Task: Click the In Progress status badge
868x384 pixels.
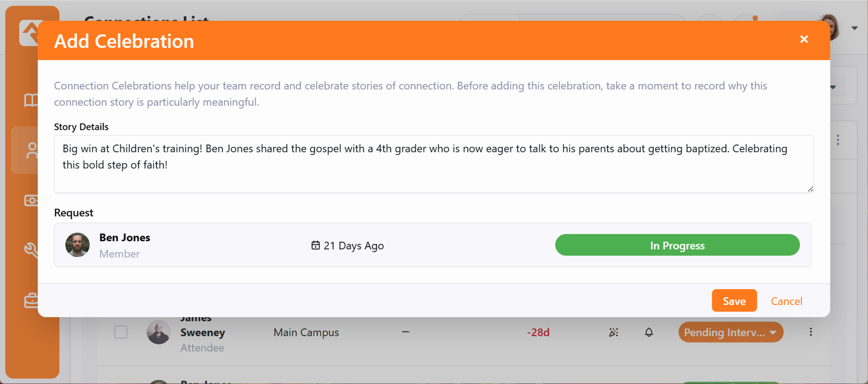Action: click(x=677, y=245)
